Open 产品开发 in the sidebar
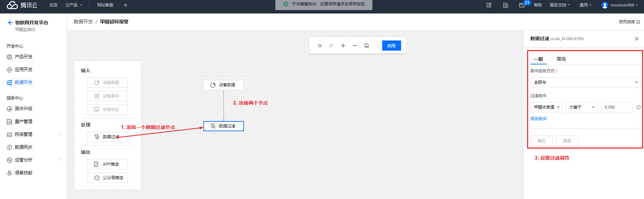The image size is (644, 199). click(x=24, y=57)
